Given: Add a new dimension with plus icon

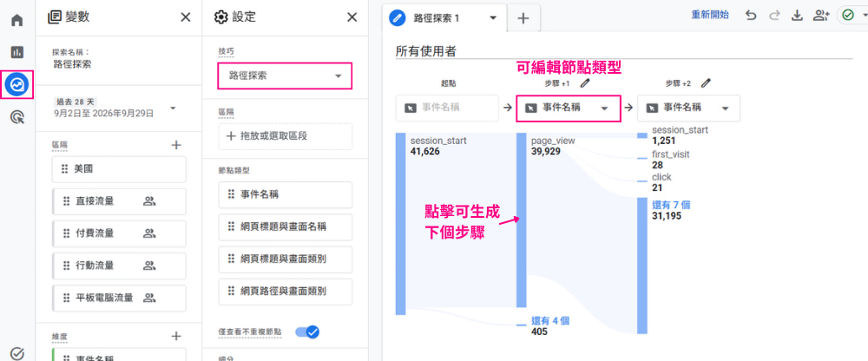Looking at the screenshot, I should coord(176,336).
